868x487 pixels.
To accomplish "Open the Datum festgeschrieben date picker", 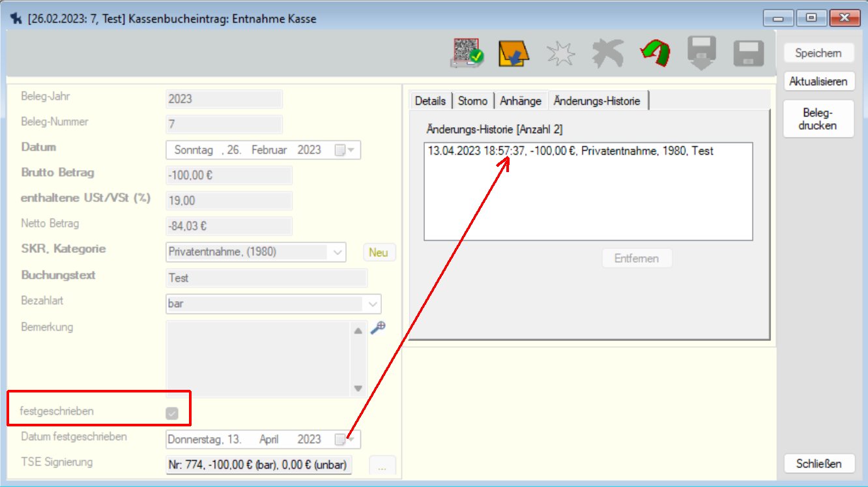I will click(345, 440).
